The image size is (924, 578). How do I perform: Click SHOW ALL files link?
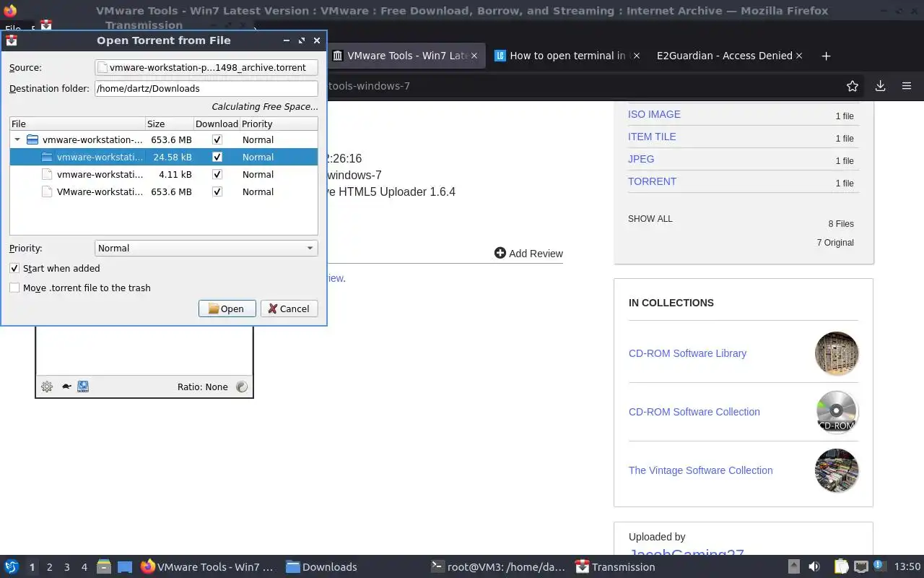click(x=650, y=219)
